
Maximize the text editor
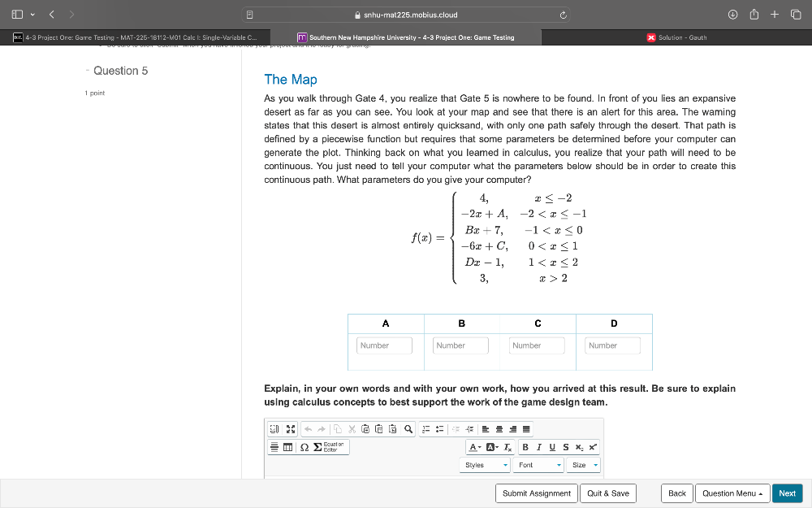click(291, 429)
